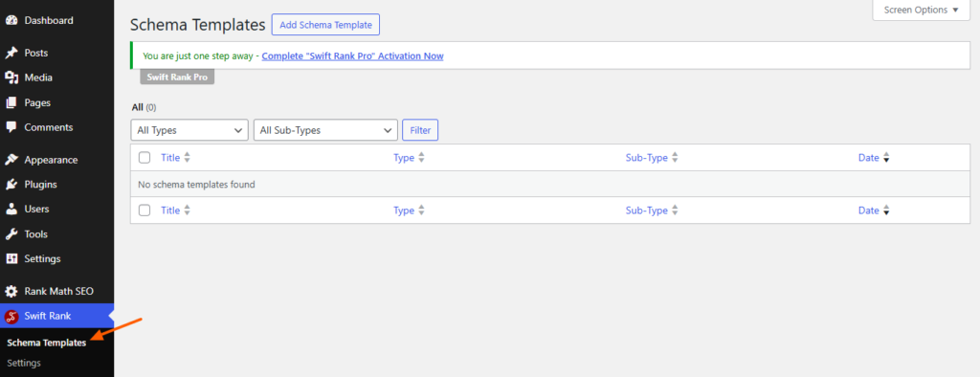
Task: Click the Plugins plug icon
Action: pyautogui.click(x=11, y=185)
